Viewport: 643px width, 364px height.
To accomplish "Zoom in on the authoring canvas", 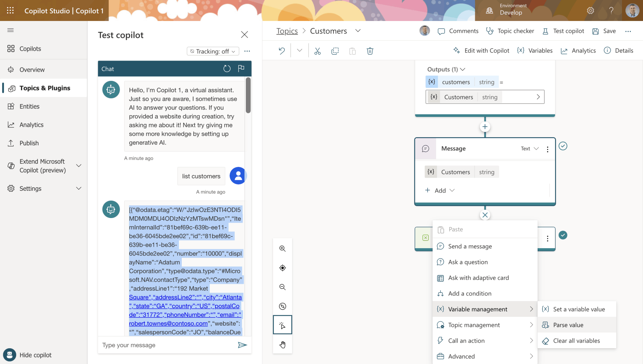I will [283, 248].
